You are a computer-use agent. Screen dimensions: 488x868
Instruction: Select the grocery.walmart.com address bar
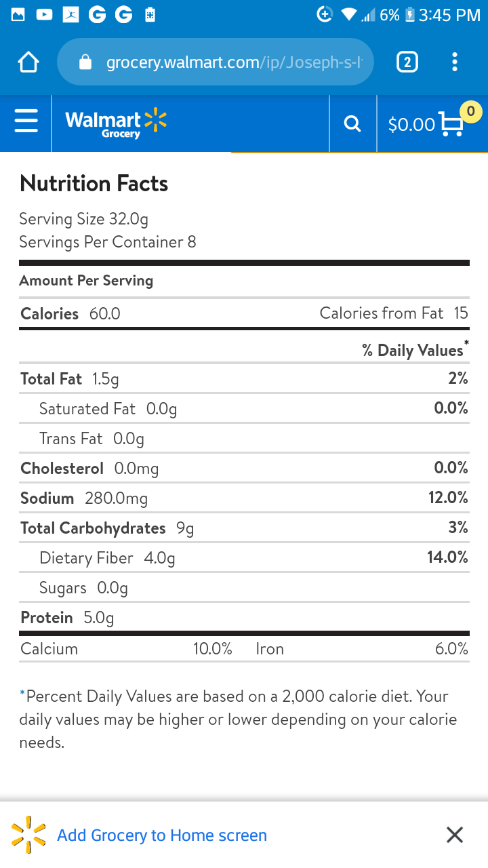(x=216, y=62)
